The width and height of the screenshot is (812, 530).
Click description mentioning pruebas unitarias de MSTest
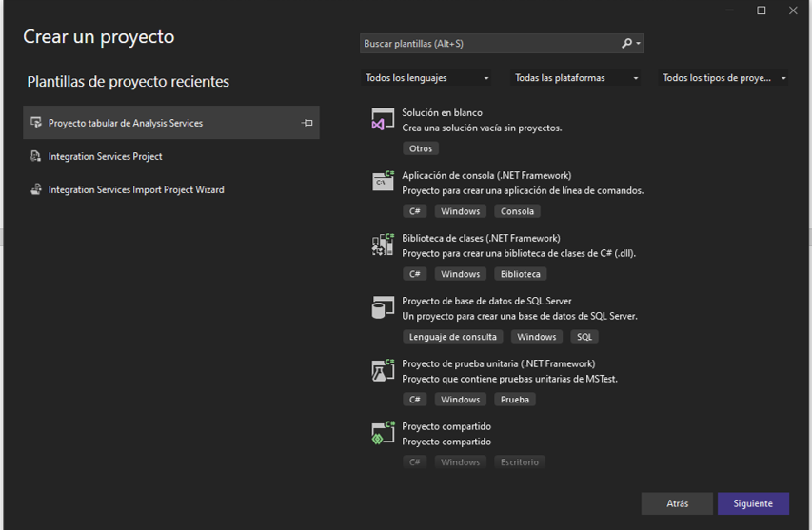coord(509,379)
